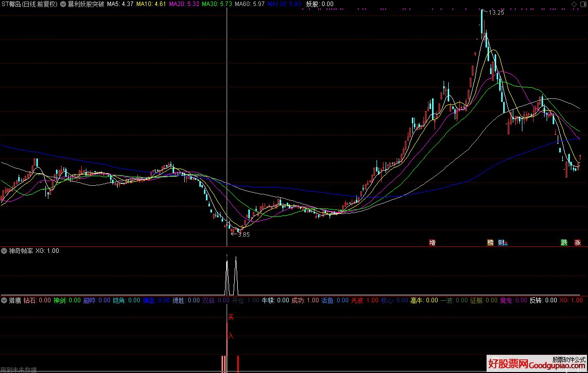Select the 妖股: 0.00 legend
The image size is (588, 373).
click(x=319, y=4)
